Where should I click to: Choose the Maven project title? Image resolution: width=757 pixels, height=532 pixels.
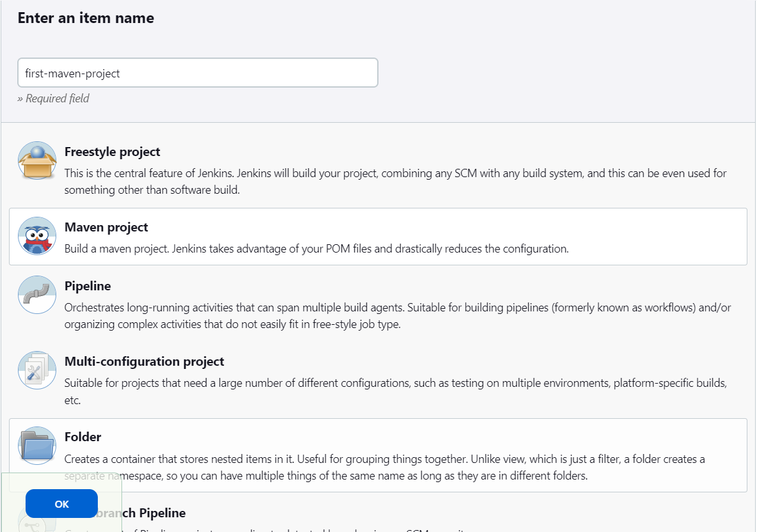106,227
